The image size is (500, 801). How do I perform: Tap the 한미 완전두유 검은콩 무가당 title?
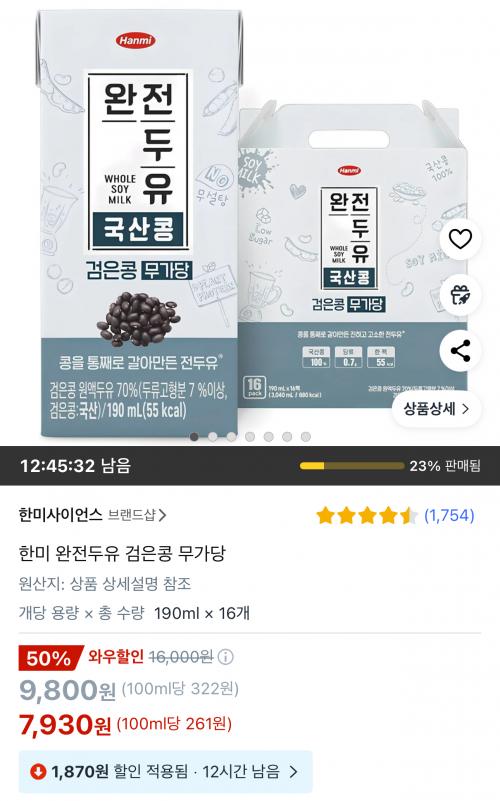click(122, 553)
